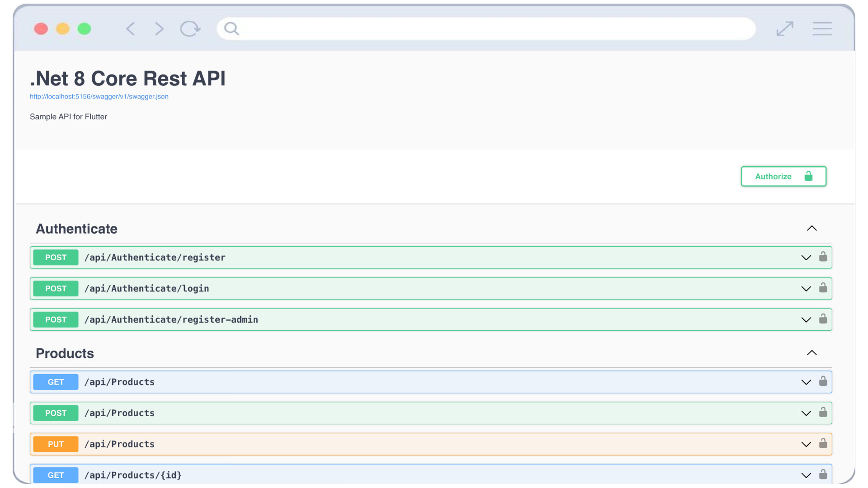
Task: Click POST badge of login endpoint
Action: pos(56,289)
